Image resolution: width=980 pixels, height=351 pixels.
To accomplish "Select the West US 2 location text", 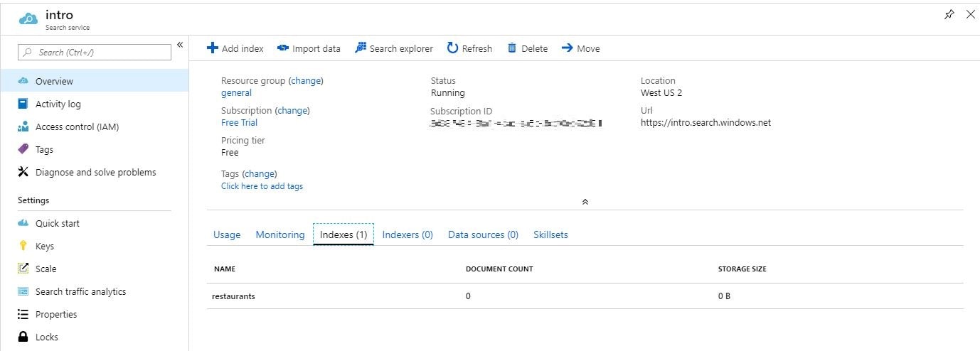I will tap(661, 92).
